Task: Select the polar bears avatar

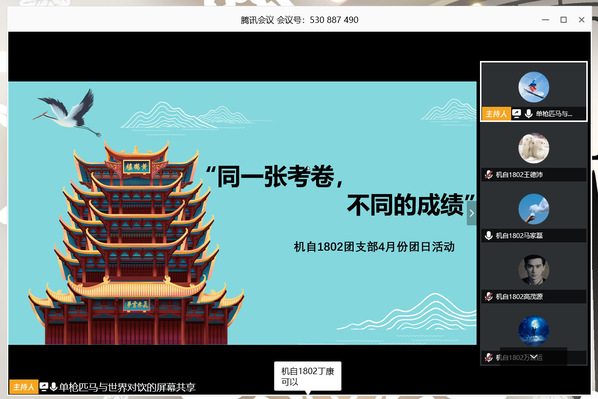Action: click(x=534, y=148)
